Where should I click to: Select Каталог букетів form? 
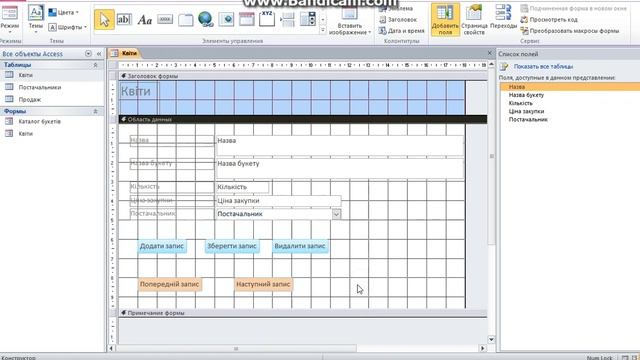[x=52, y=121]
